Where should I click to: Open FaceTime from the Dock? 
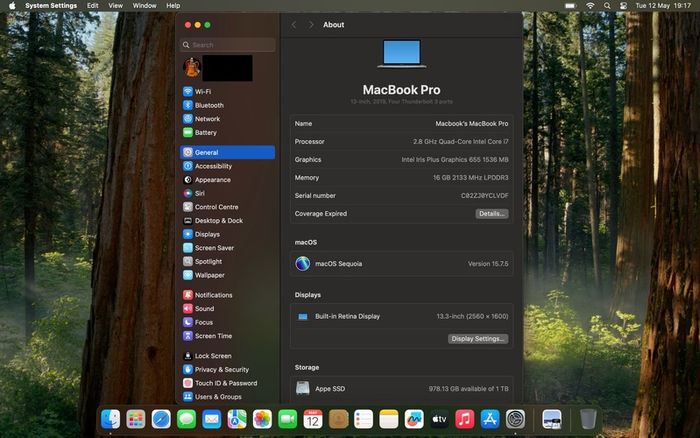(x=288, y=419)
